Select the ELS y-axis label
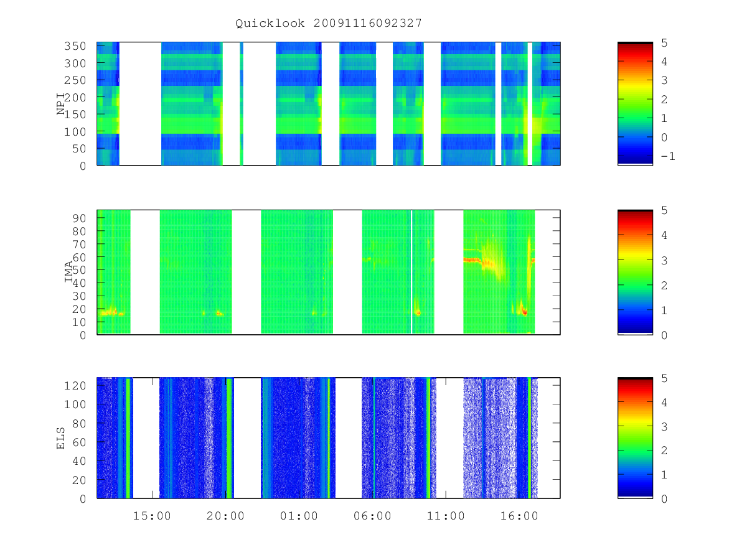This screenshot has height=560, width=747. click(61, 437)
